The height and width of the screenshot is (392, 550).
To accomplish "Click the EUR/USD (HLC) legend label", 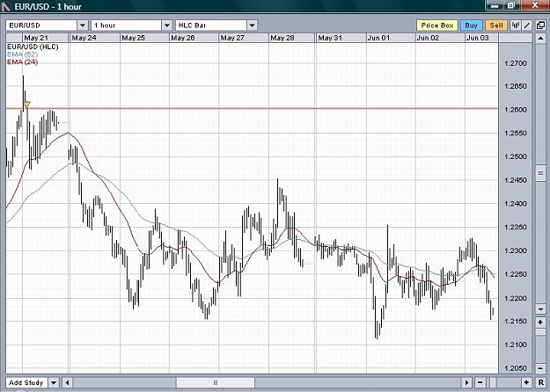I will [33, 47].
